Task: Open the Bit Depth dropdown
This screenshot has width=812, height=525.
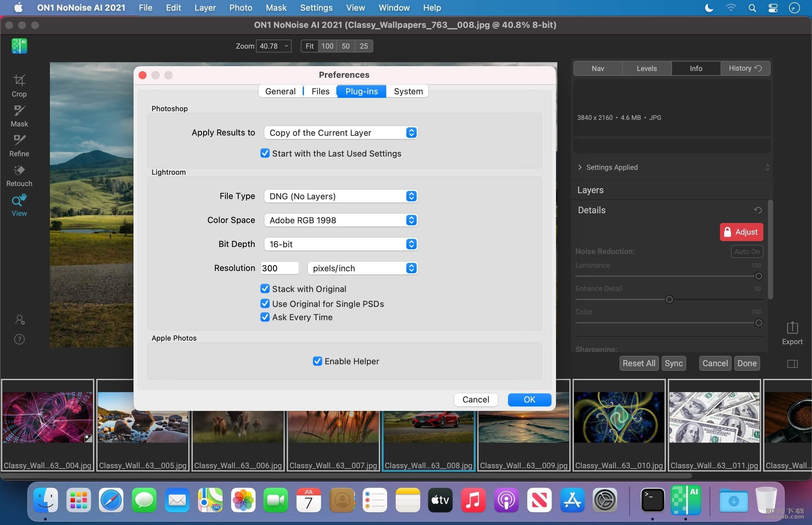Action: pos(341,244)
